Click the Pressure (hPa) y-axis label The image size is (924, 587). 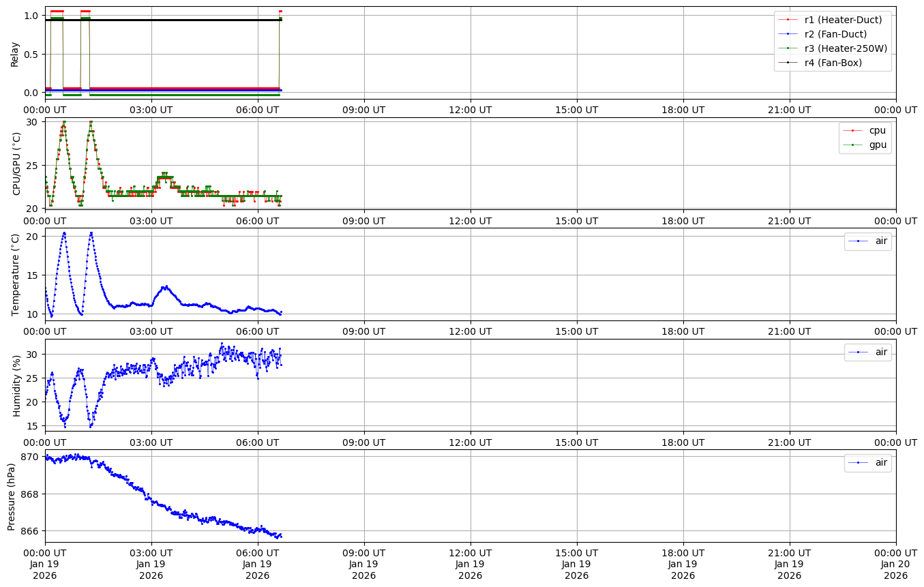[12, 496]
